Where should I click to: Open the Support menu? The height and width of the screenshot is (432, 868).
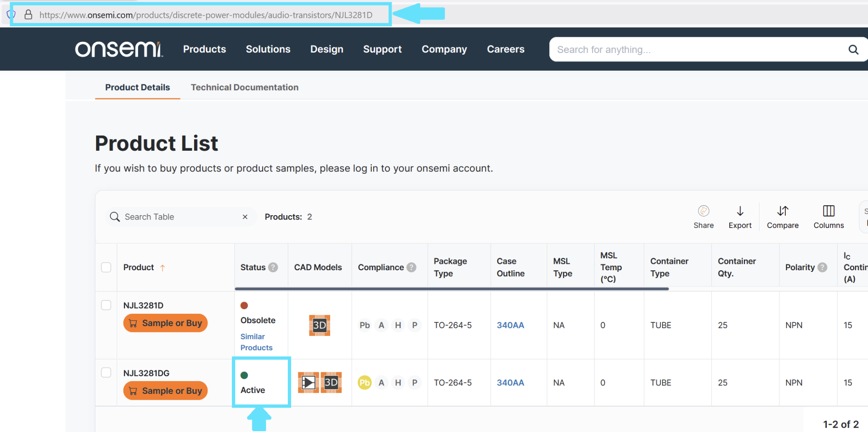pos(382,49)
